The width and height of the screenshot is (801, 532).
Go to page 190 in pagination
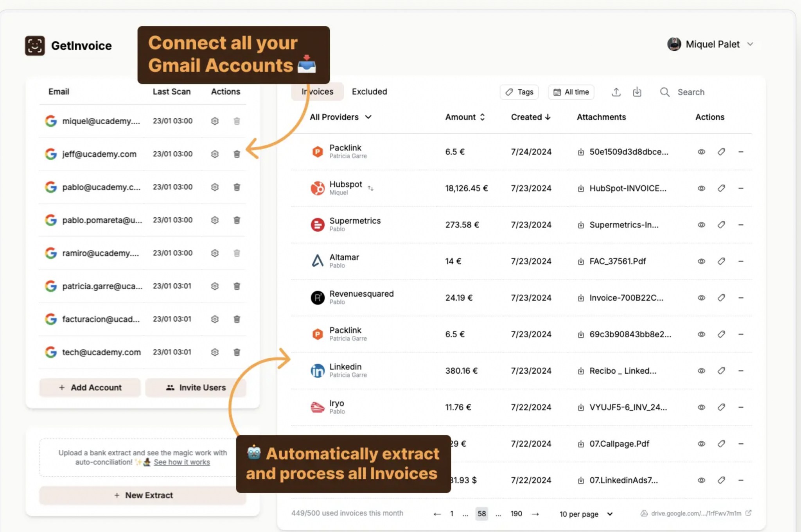tap(516, 514)
